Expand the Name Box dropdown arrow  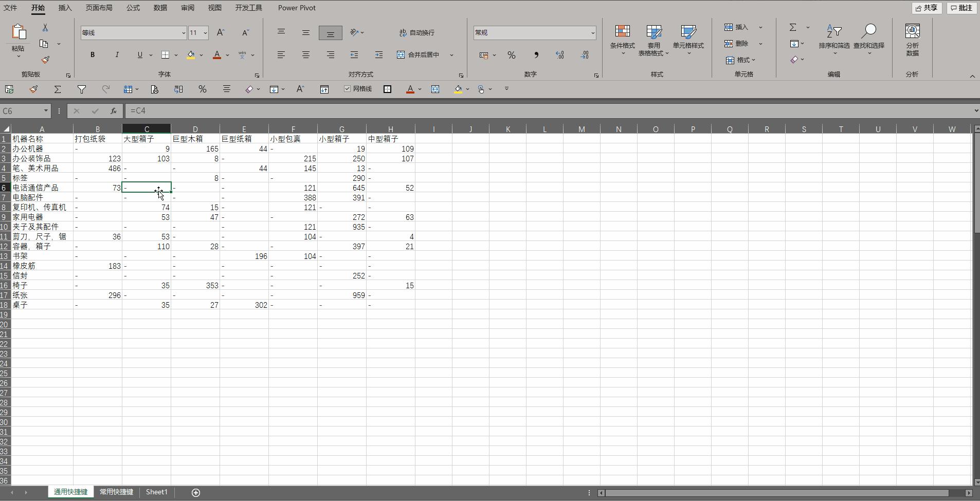click(x=46, y=111)
